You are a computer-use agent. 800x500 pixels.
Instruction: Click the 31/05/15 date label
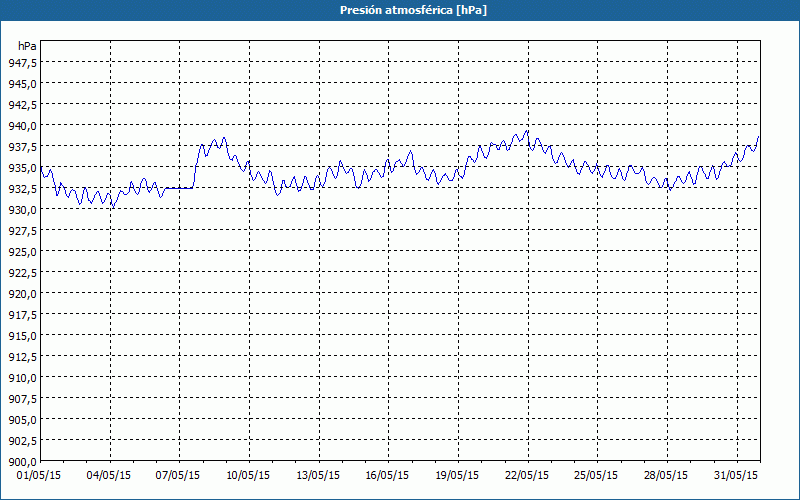coord(736,475)
